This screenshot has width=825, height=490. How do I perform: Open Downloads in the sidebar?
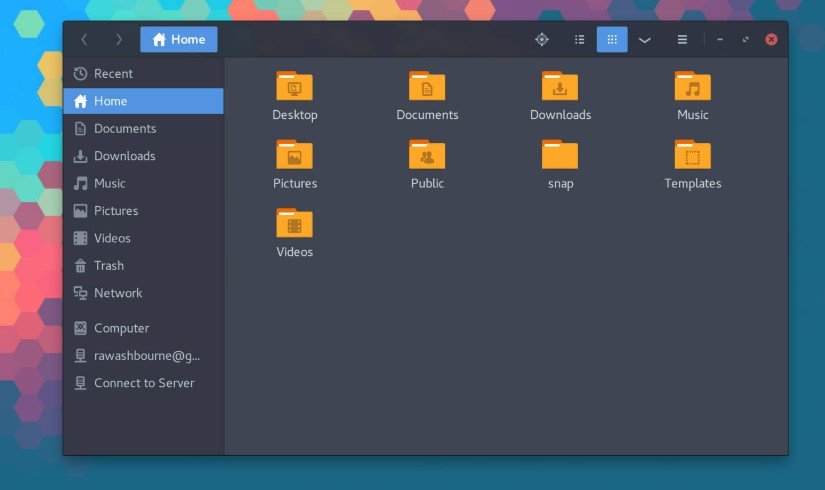143,156
